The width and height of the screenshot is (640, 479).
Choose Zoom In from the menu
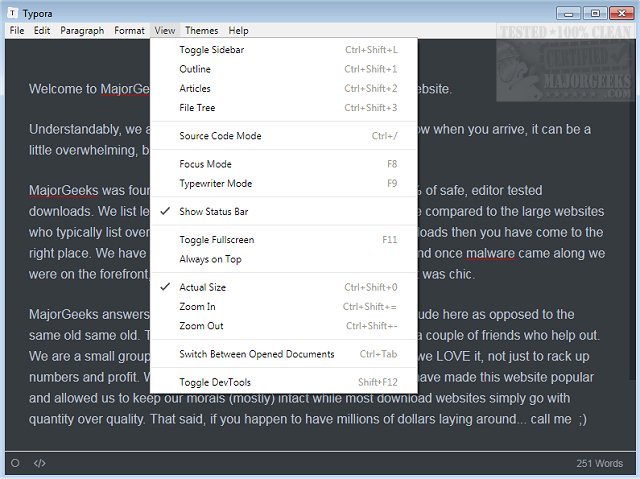tap(284, 306)
